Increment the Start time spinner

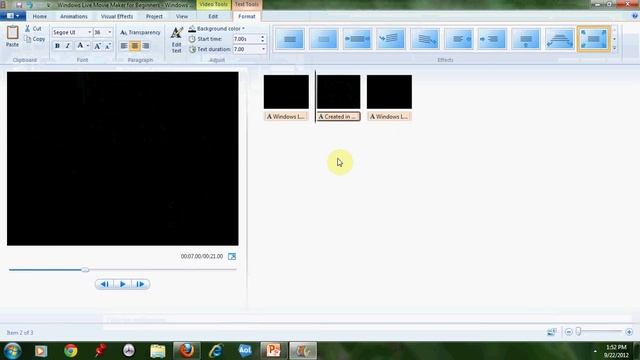tap(262, 37)
